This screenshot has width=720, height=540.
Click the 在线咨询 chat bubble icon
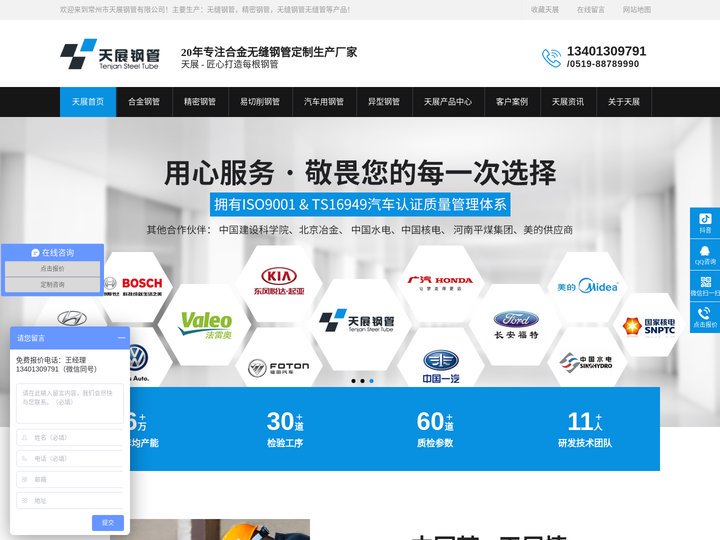(x=35, y=253)
